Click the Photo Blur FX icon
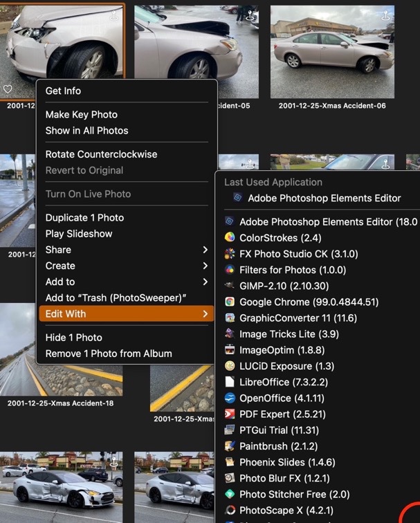This screenshot has width=420, height=523. (x=230, y=478)
